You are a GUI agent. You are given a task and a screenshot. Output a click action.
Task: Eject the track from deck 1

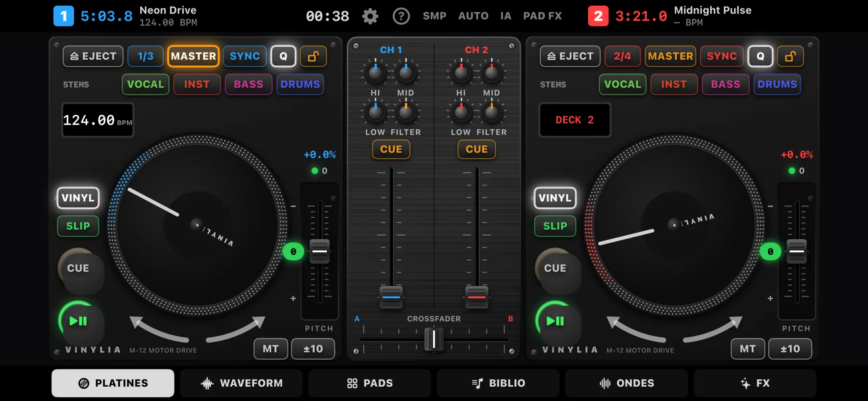(93, 56)
